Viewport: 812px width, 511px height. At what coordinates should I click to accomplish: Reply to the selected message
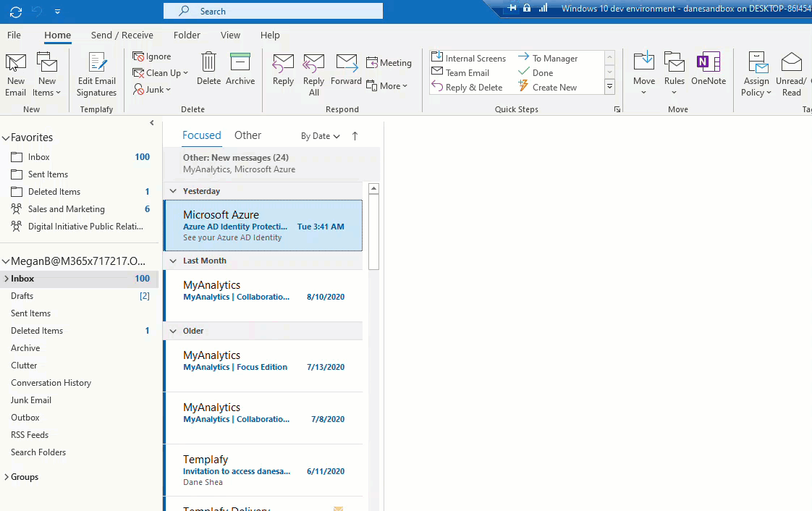coord(283,69)
